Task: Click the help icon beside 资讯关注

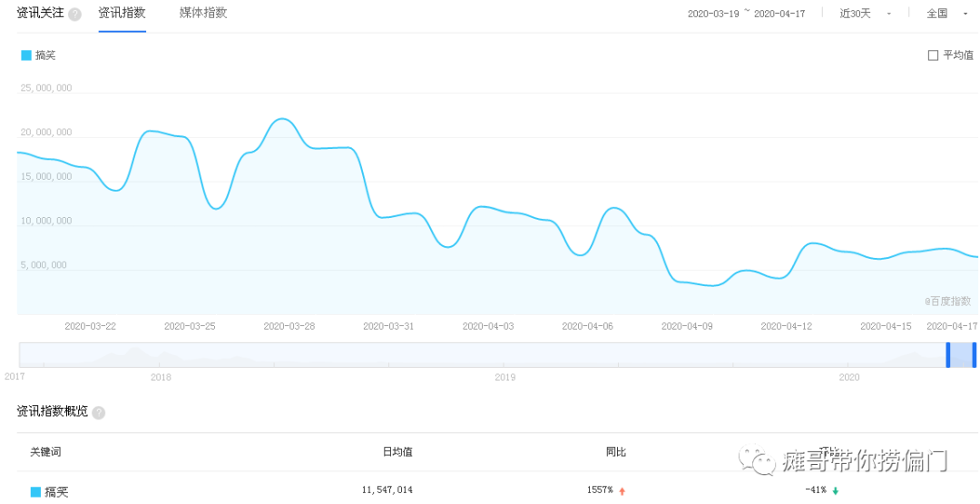Action: coord(74,15)
